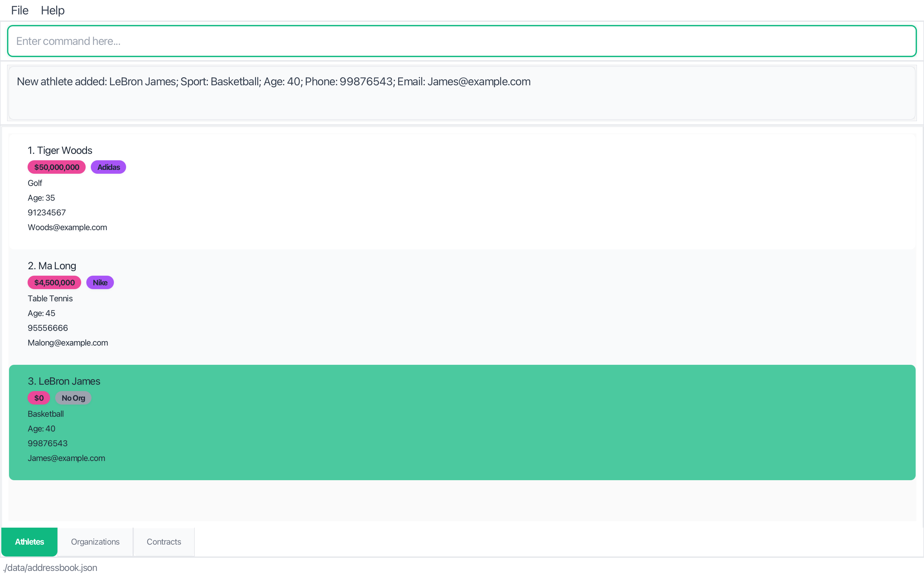The width and height of the screenshot is (924, 577).
Task: Click James@example.com email in list
Action: pos(66,458)
